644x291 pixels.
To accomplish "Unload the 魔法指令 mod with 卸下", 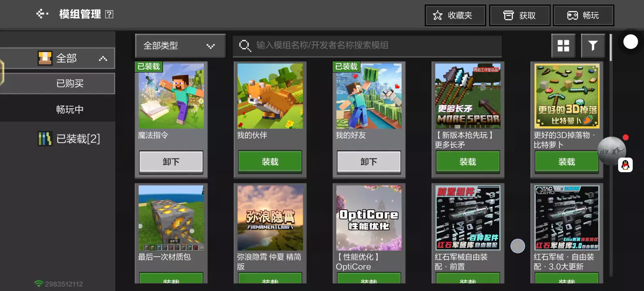I will 171,162.
